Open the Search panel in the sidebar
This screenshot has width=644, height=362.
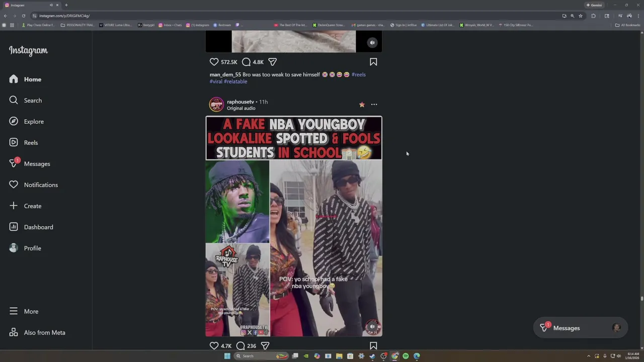25,101
